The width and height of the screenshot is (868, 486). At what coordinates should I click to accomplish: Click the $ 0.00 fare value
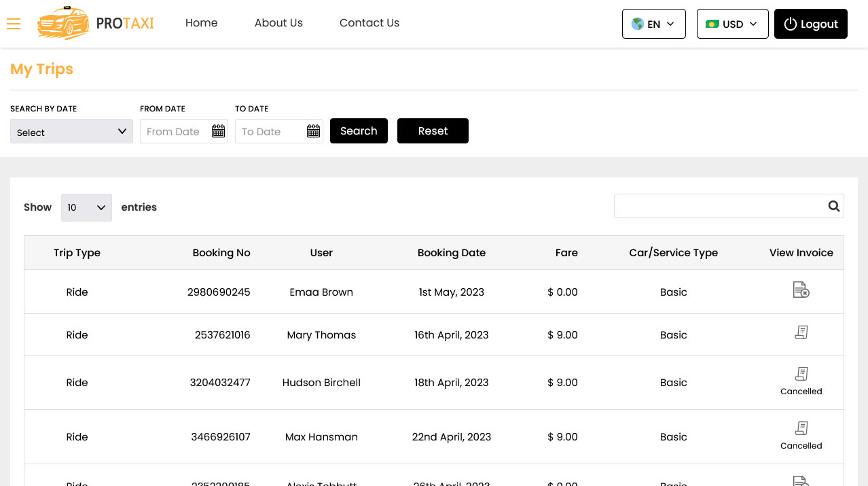click(x=562, y=292)
